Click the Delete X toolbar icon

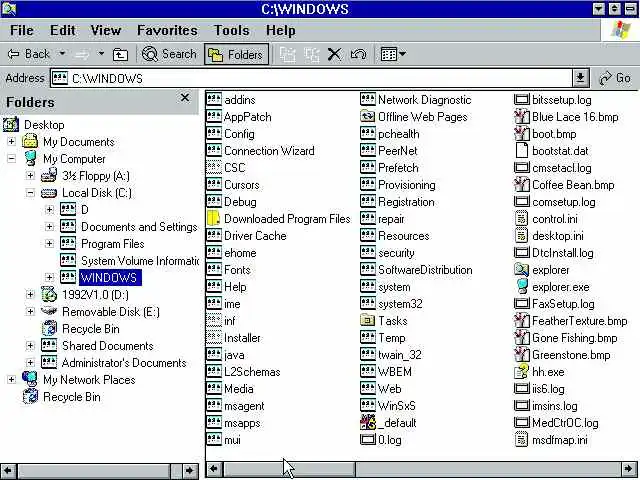334,54
